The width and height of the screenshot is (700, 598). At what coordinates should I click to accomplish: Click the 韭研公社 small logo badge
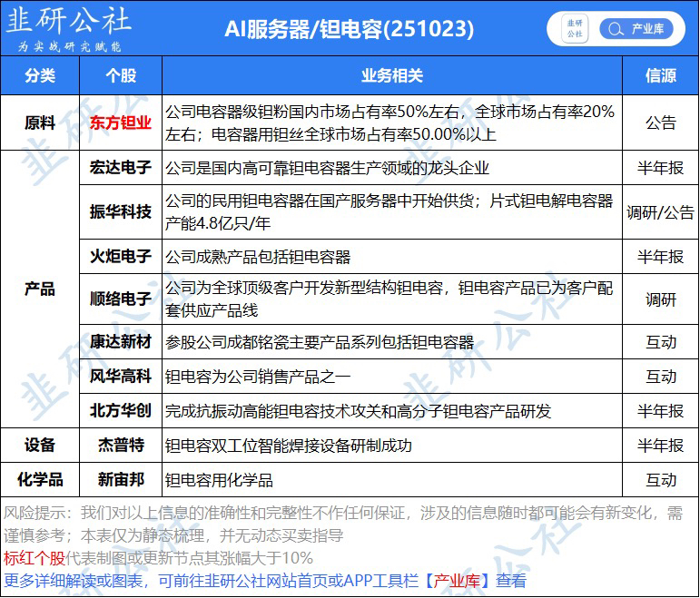(575, 28)
